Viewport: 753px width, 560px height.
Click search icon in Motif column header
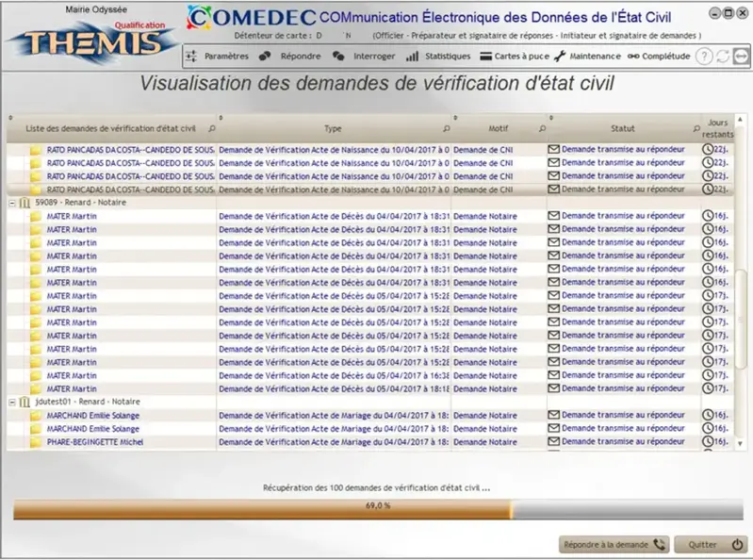click(x=542, y=128)
